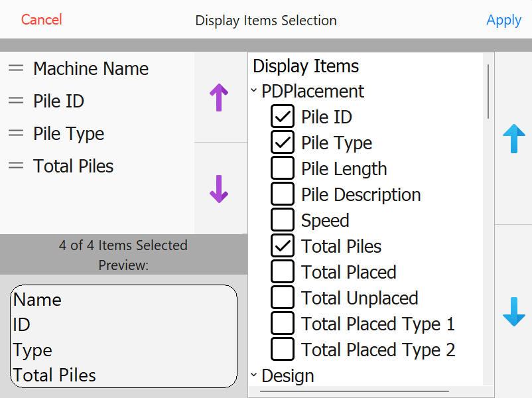The width and height of the screenshot is (532, 398).
Task: Enable the Total Placed Type 2 checkbox
Action: point(283,349)
